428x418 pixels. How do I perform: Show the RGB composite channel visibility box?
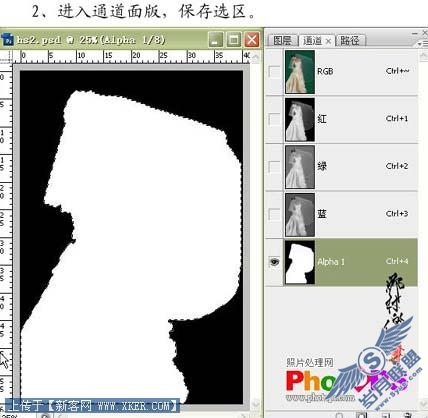click(274, 71)
